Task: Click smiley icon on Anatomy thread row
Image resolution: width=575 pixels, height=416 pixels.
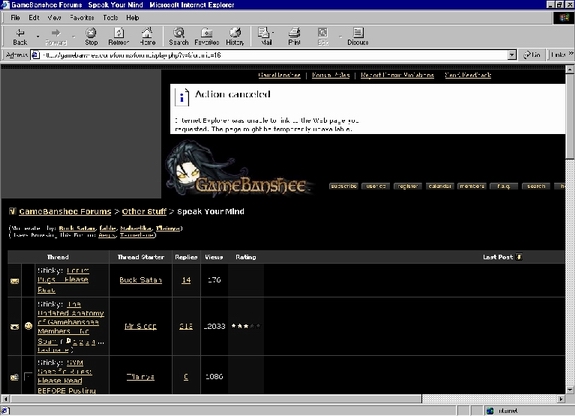Action: point(29,326)
